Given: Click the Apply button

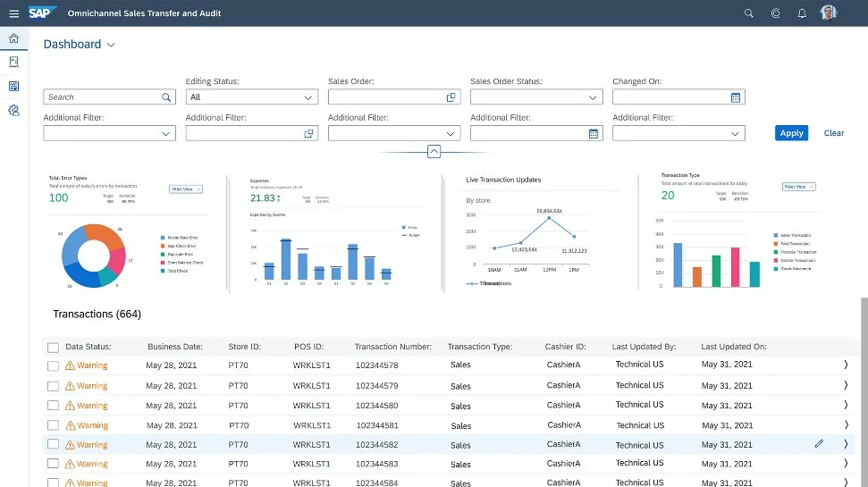Looking at the screenshot, I should tap(791, 133).
